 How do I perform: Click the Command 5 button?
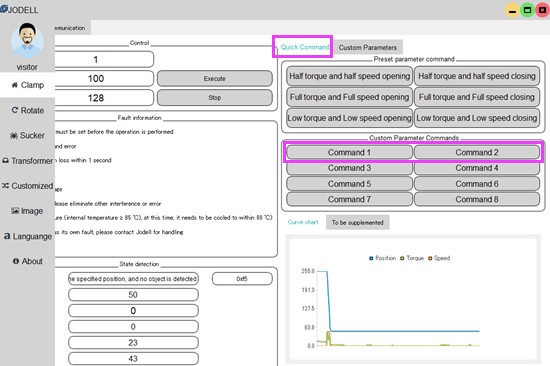pos(349,184)
